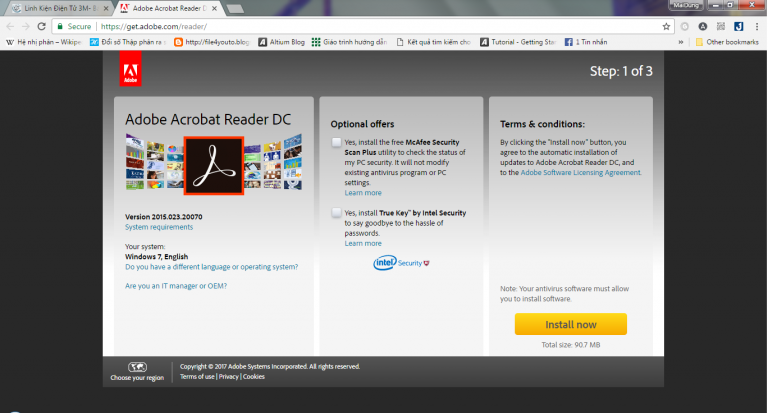
Task: Click the Windows 7, English text
Action: pyautogui.click(x=156, y=256)
